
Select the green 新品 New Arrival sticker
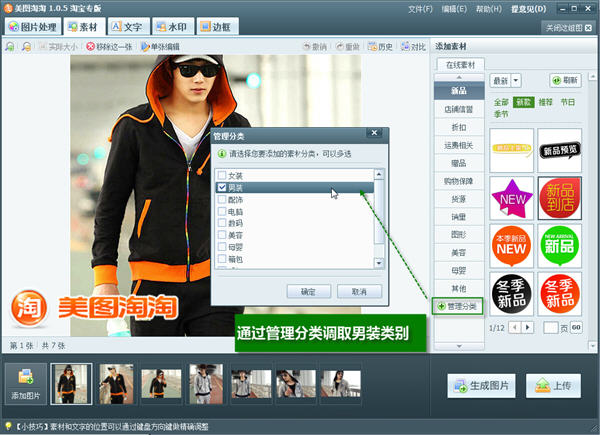click(x=560, y=246)
